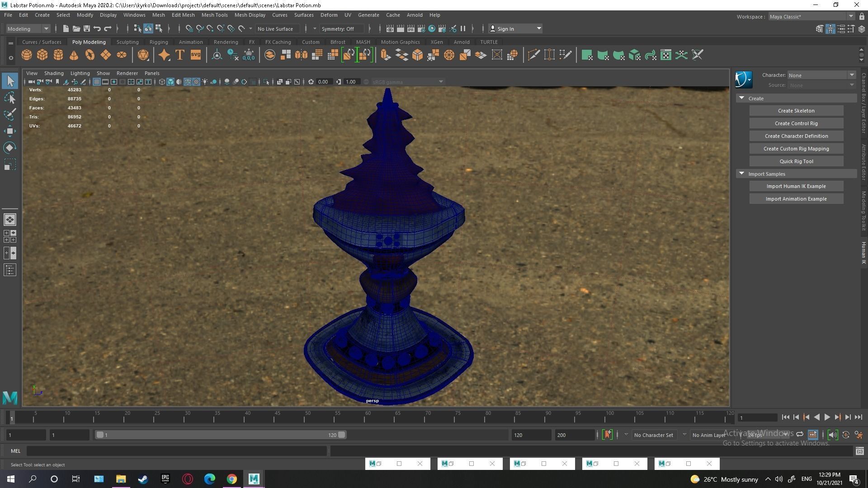Click Create Character Definition button
The image size is (868, 488).
[x=796, y=136]
